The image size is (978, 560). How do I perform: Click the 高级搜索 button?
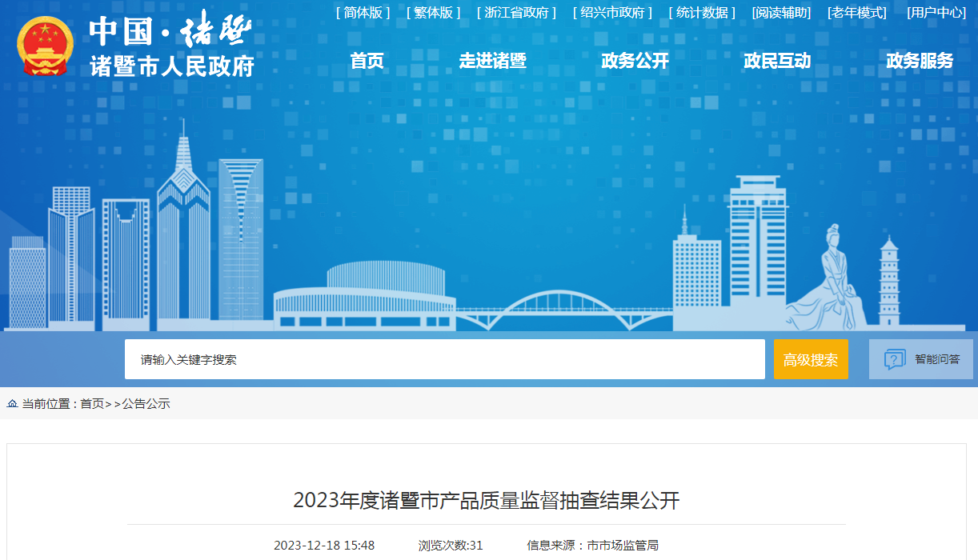coord(811,359)
